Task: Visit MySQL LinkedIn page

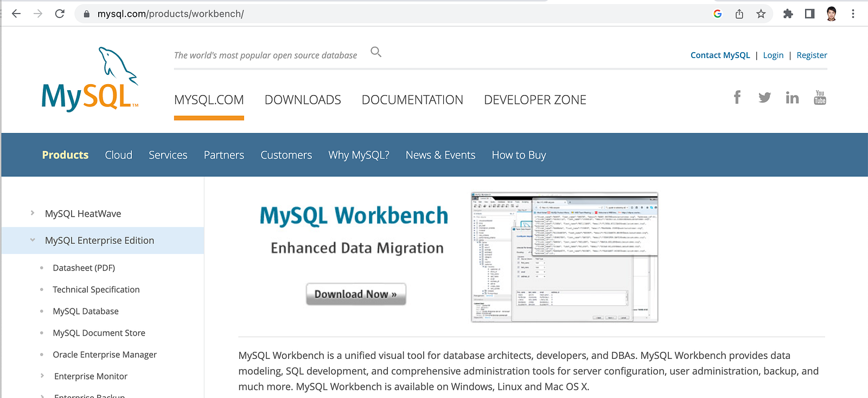Action: pos(792,98)
